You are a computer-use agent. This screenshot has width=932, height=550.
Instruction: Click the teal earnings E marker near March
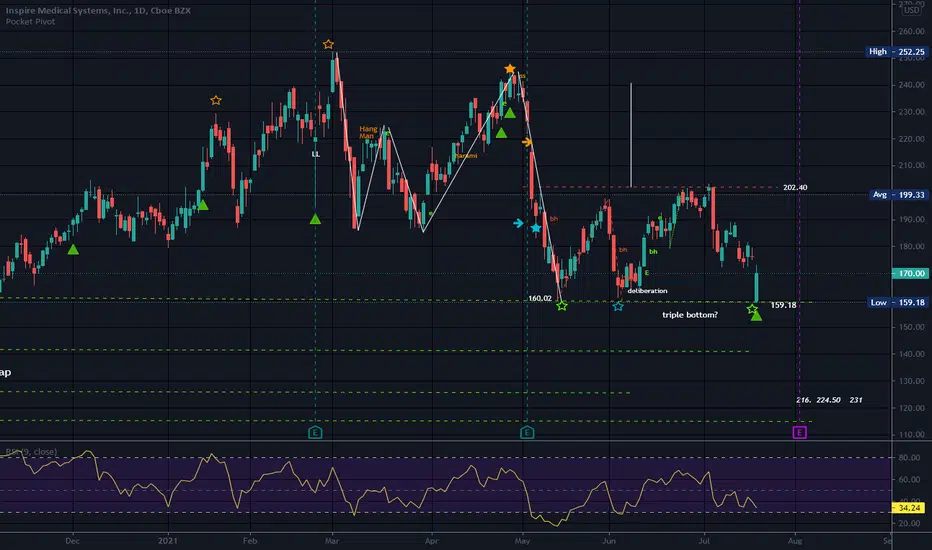point(315,432)
